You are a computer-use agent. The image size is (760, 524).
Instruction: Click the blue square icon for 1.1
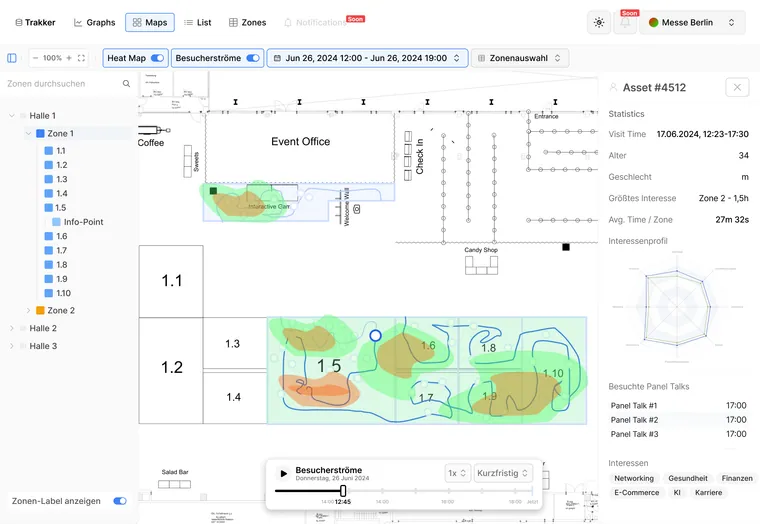48,151
